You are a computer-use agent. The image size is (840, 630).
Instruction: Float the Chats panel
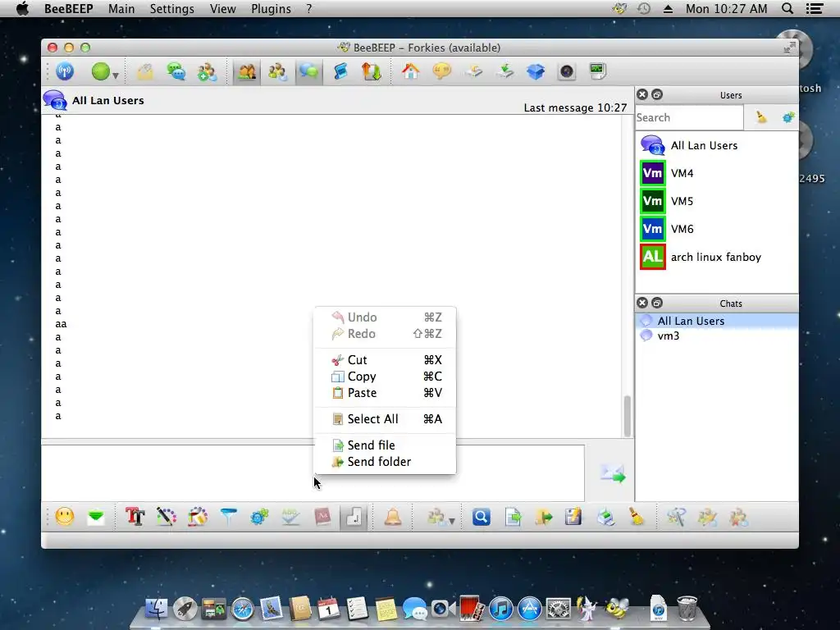tap(657, 304)
